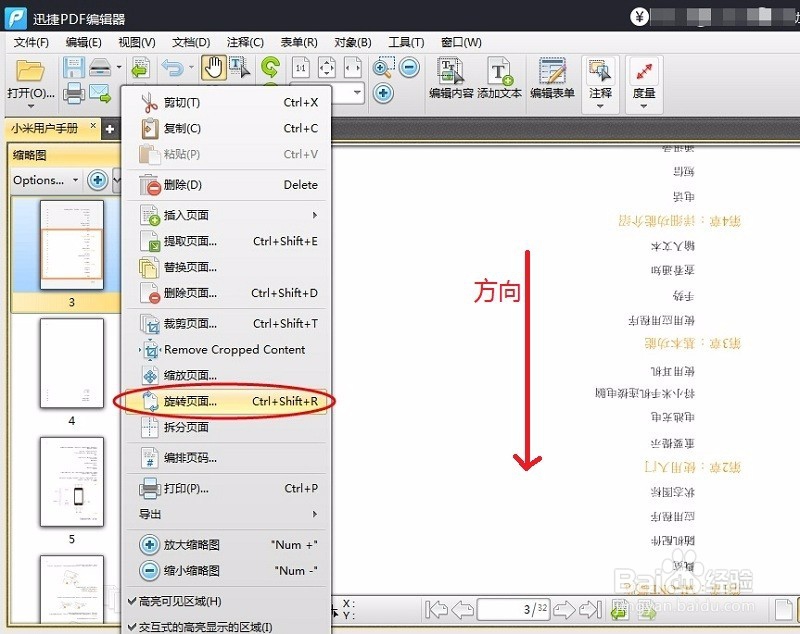Image resolution: width=800 pixels, height=634 pixels.
Task: Expand the 插入页面 submenu
Action: click(226, 215)
